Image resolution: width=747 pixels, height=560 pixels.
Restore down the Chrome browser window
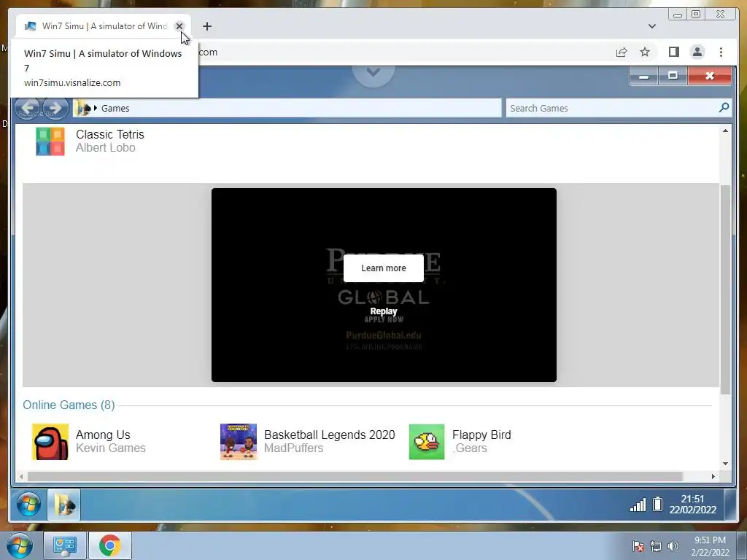[x=696, y=15]
